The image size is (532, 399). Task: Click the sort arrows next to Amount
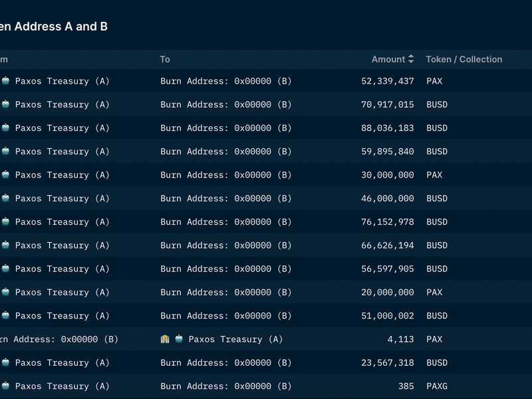(x=411, y=59)
